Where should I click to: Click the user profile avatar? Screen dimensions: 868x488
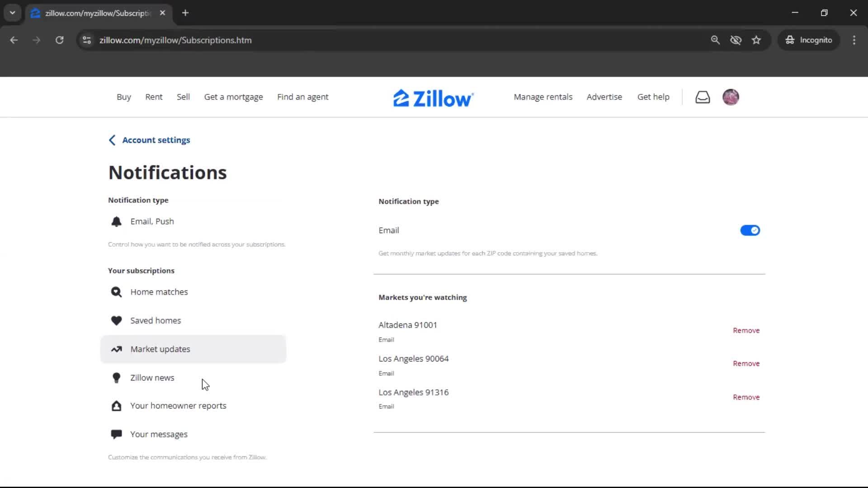(730, 97)
